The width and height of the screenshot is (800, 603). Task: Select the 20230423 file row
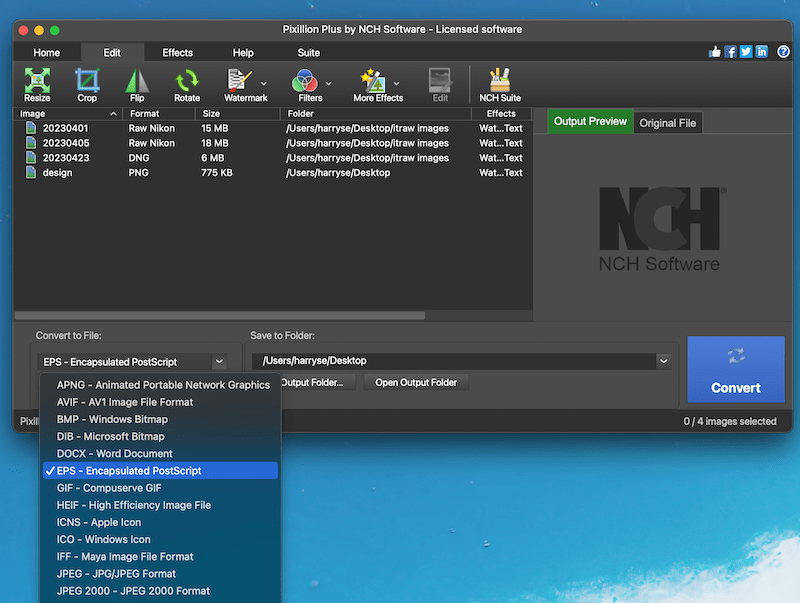point(273,158)
